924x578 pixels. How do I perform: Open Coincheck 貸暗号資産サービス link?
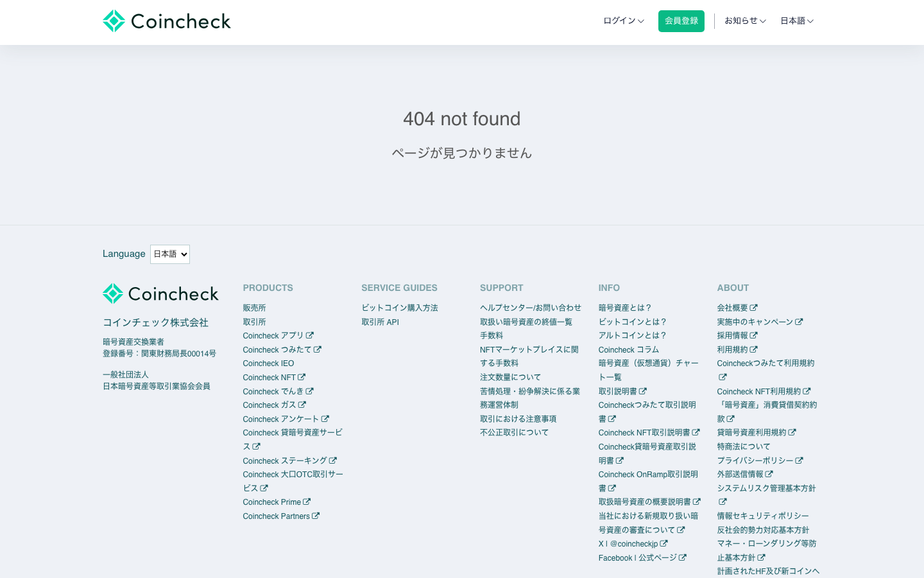point(293,440)
